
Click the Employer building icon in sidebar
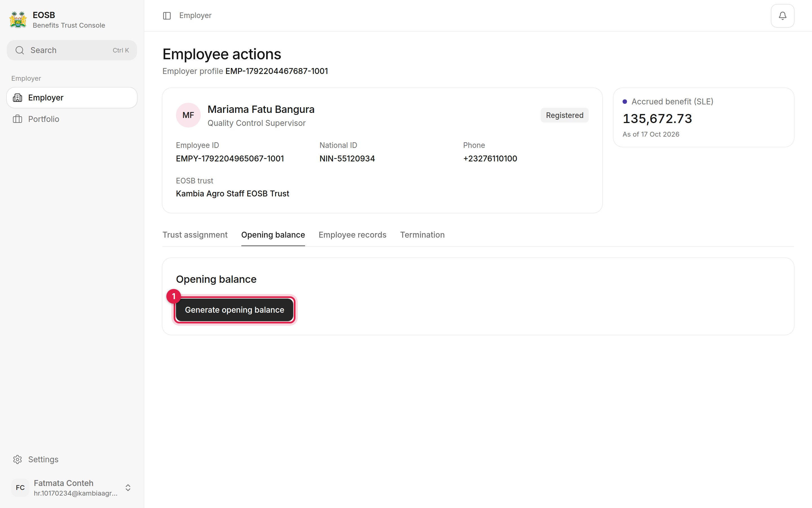tap(17, 98)
